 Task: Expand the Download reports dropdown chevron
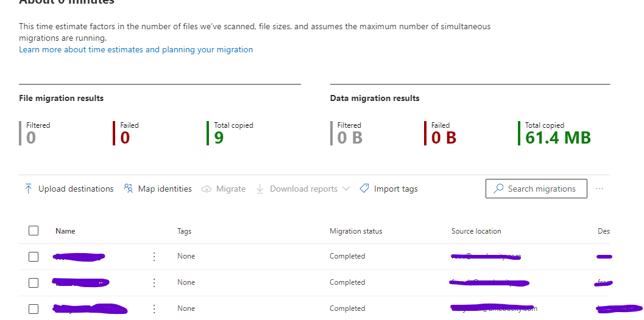(346, 189)
